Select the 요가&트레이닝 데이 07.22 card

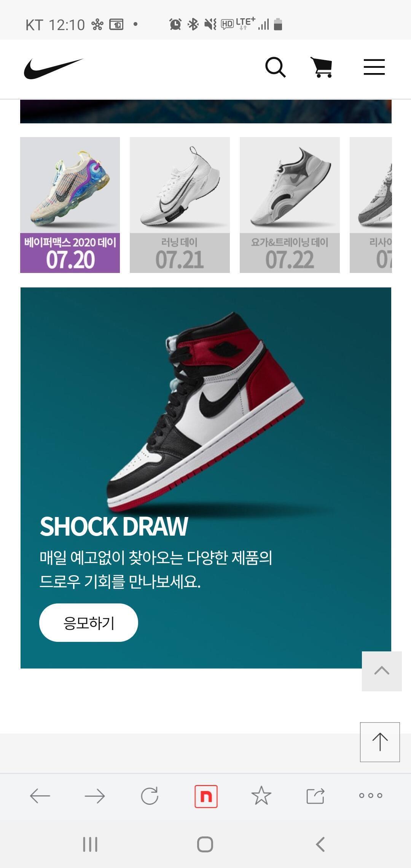[290, 205]
